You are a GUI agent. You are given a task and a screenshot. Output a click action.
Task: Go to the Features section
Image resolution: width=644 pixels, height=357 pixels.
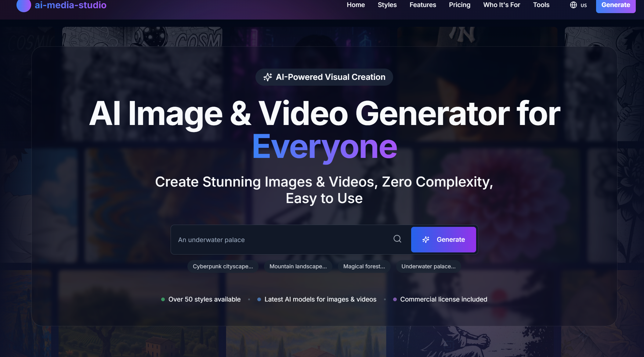tap(422, 5)
